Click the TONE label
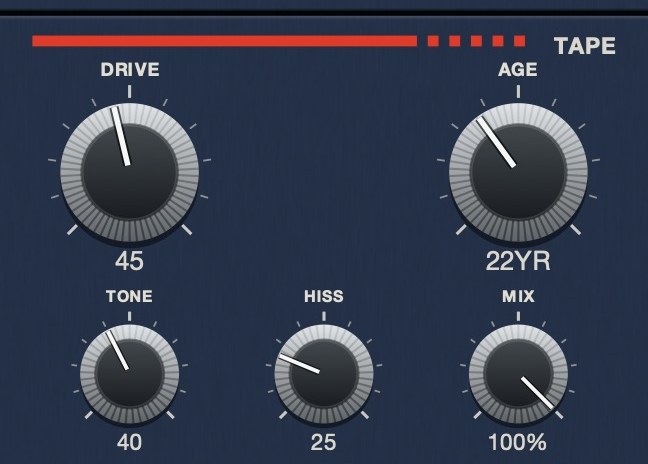Viewport: 648px width, 464px height. pyautogui.click(x=129, y=296)
